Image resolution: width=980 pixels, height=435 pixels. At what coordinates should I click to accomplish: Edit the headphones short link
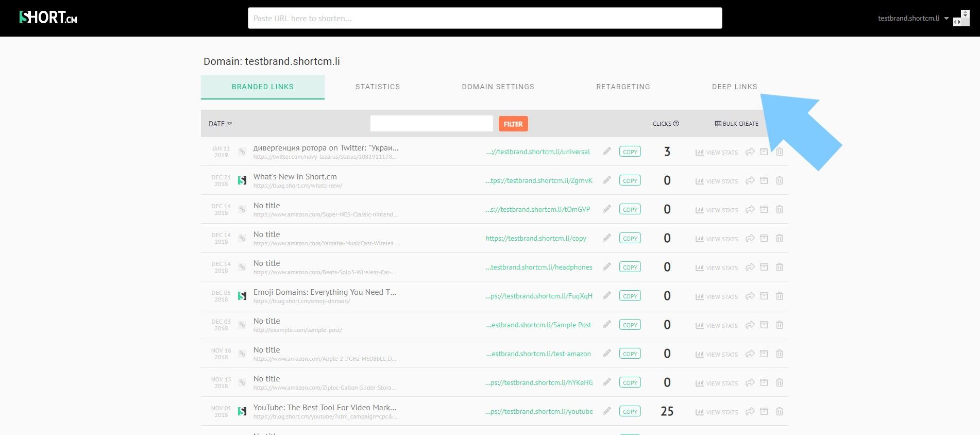coord(607,266)
